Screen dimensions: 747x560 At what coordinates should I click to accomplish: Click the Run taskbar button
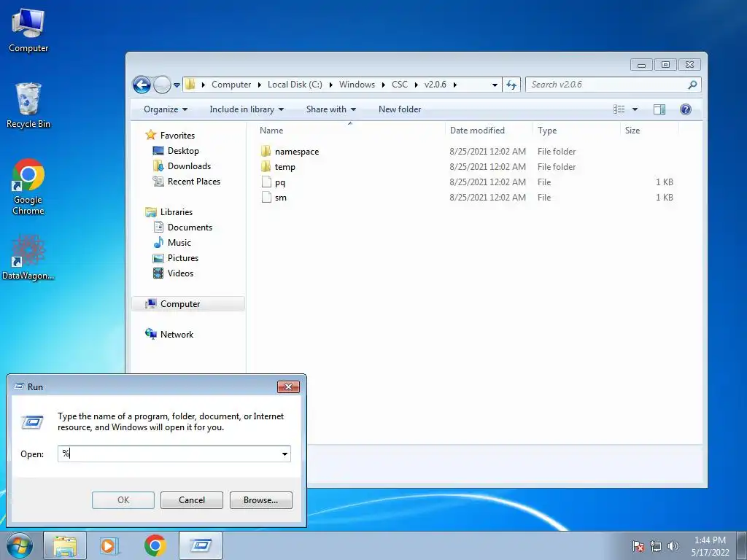201,545
